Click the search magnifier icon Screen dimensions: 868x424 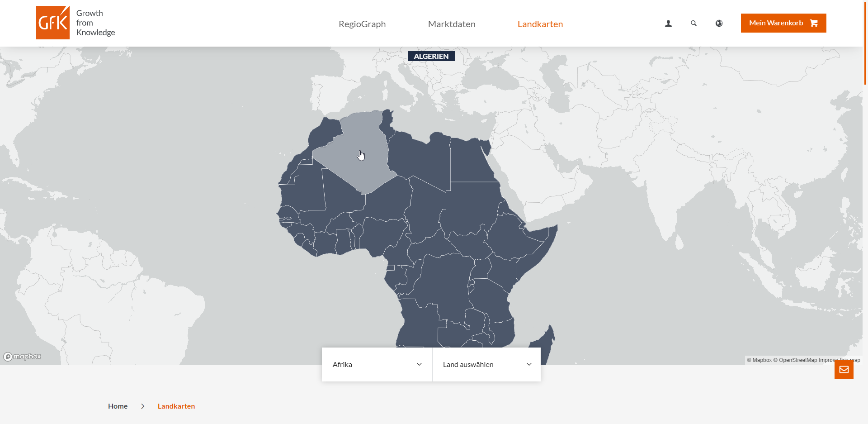(693, 24)
